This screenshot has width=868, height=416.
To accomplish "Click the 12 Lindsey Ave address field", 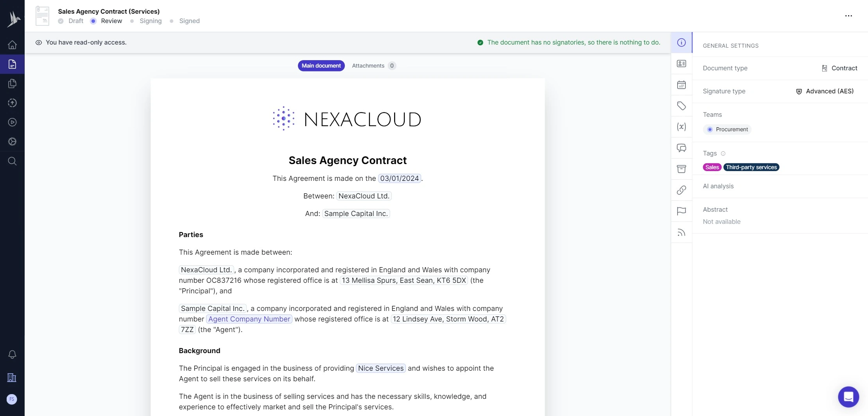I will (448, 319).
